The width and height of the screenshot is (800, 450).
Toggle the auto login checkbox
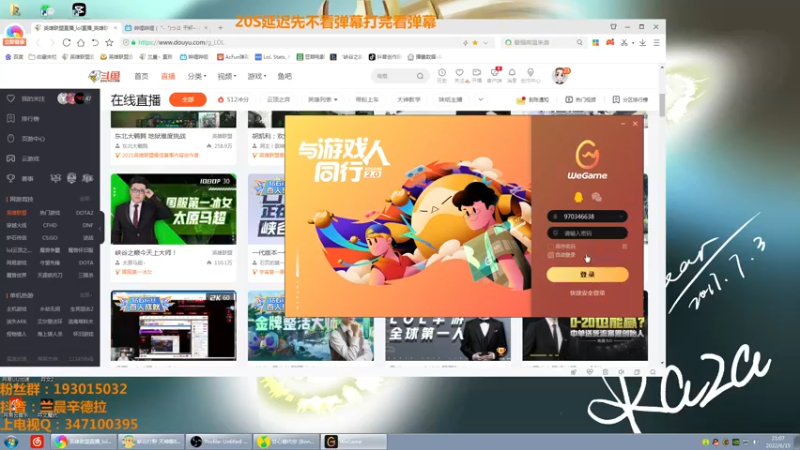pos(551,255)
